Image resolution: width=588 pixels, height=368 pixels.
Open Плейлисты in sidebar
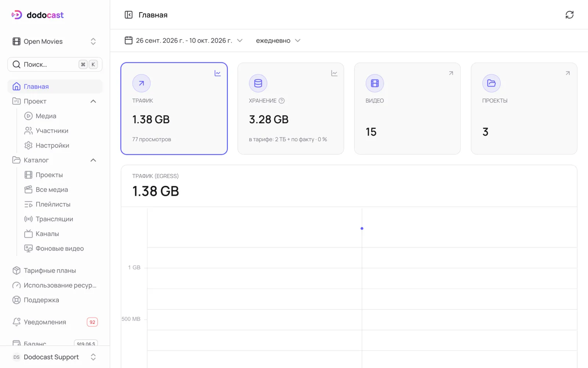[x=61, y=204]
